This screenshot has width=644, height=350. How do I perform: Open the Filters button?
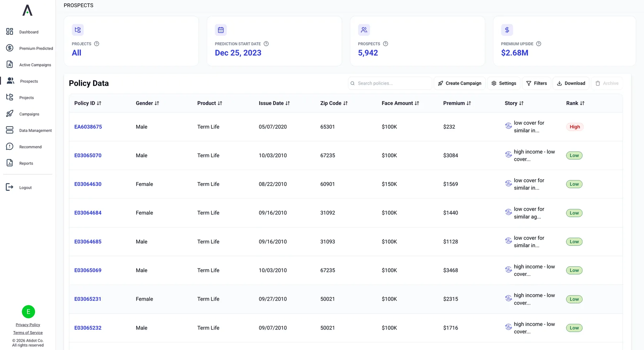(x=536, y=83)
